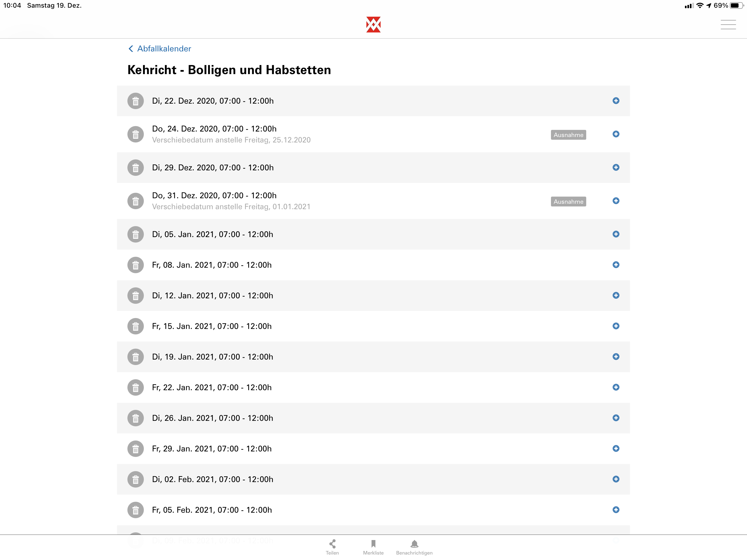747x560 pixels.
Task: Tap Ausnahme badge on 24. Dez. entry
Action: pyautogui.click(x=568, y=135)
